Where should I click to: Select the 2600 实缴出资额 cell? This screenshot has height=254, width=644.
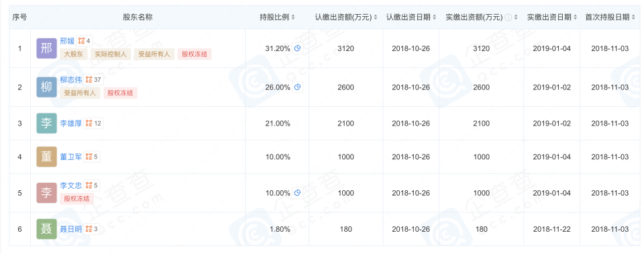[x=482, y=87]
